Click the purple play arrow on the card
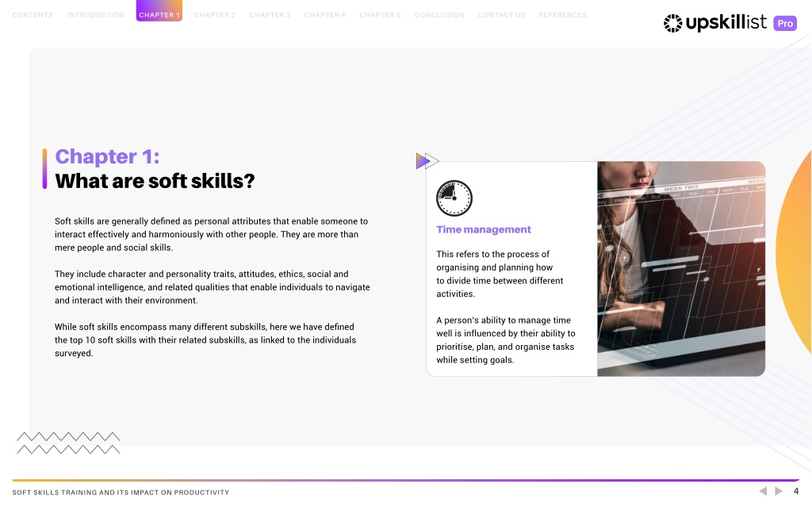Viewport: 812px width, 507px height. point(423,161)
